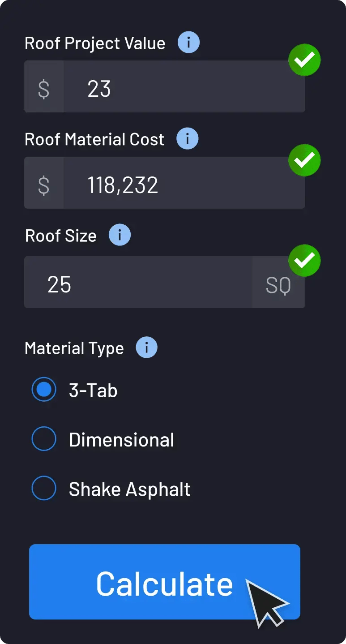346x644 pixels.
Task: Select the Dimensional material option
Action: [44, 439]
